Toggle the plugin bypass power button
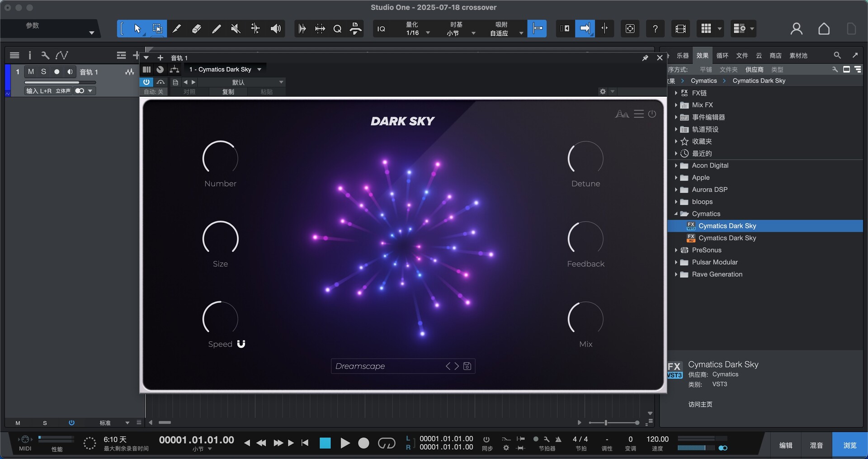This screenshot has width=868, height=459. (146, 82)
